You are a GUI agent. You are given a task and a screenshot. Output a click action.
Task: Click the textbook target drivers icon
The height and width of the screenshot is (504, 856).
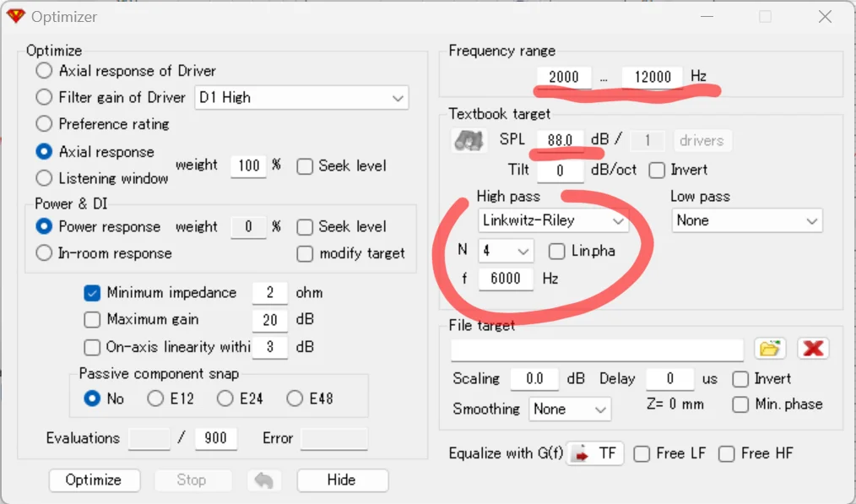(x=468, y=140)
